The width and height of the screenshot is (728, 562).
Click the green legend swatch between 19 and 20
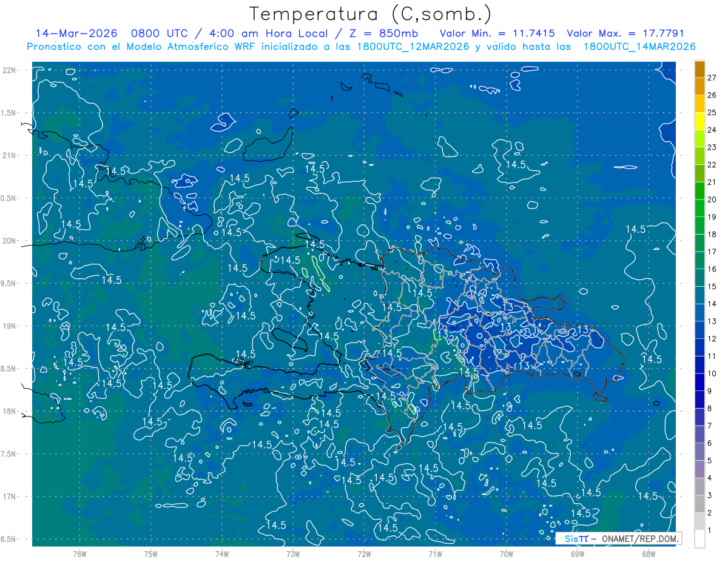click(699, 208)
